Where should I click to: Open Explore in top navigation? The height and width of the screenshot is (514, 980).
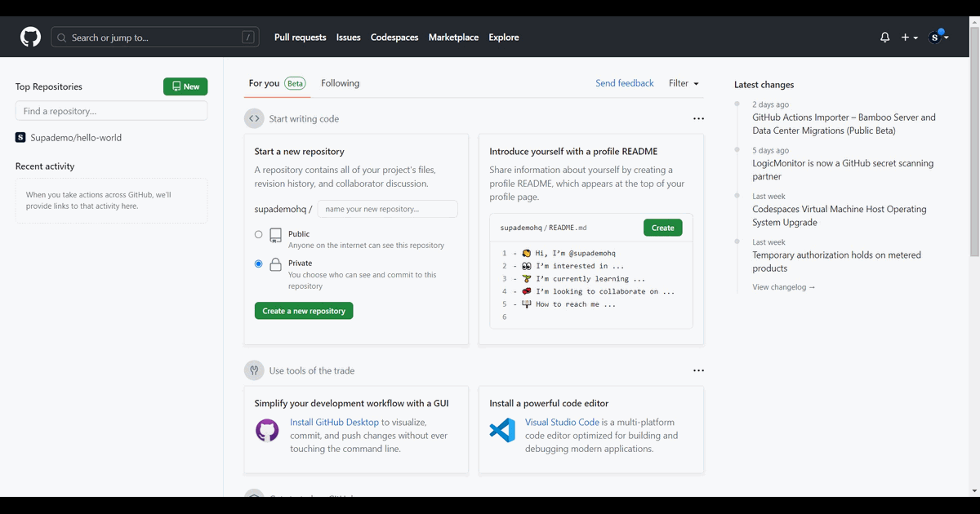[x=504, y=38]
